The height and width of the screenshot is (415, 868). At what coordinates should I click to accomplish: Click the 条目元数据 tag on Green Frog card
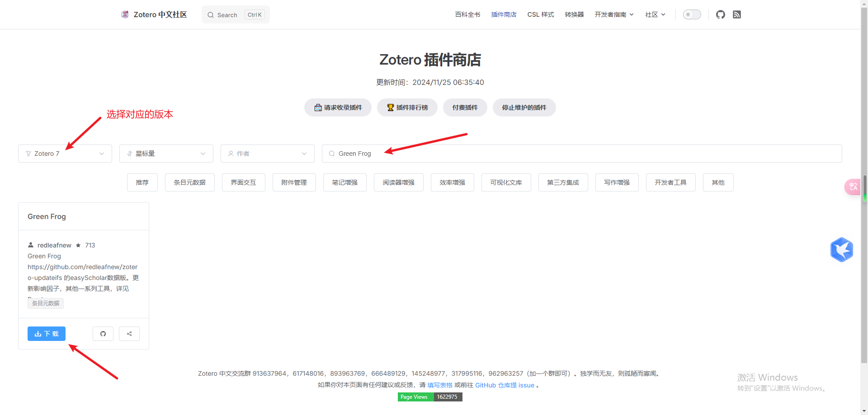point(46,303)
